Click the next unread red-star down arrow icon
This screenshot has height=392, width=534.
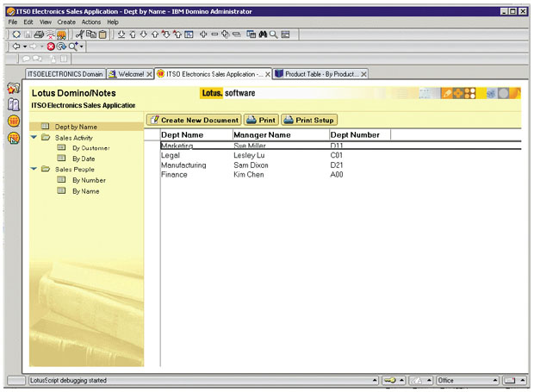[166, 34]
